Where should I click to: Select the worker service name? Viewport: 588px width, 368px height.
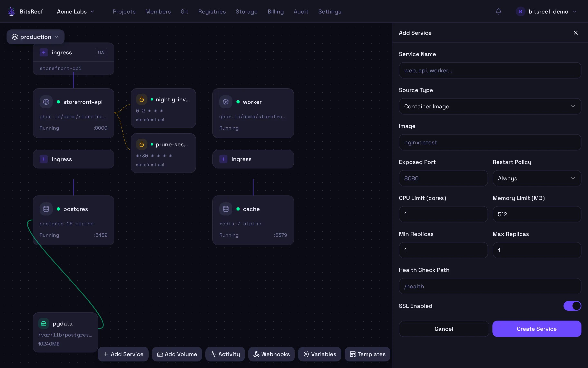(252, 102)
